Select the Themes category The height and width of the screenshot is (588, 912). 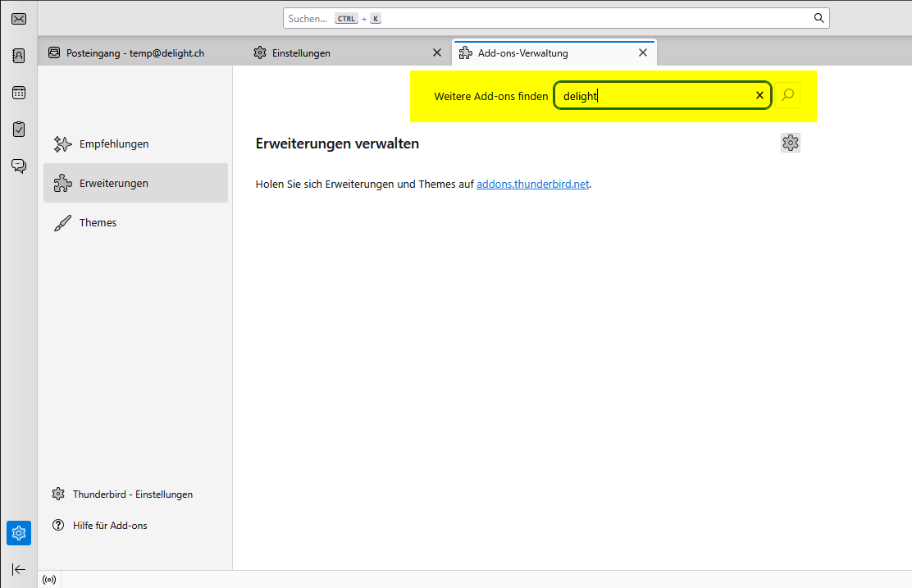pyautogui.click(x=98, y=222)
